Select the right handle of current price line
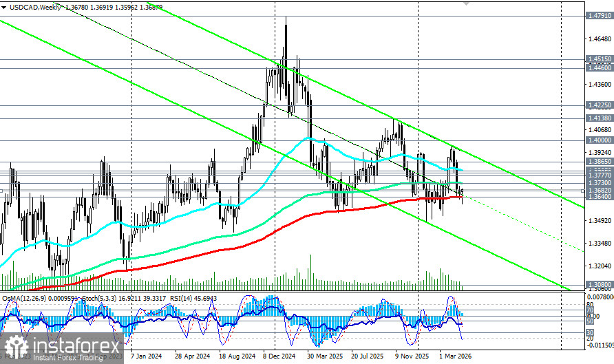 point(582,191)
